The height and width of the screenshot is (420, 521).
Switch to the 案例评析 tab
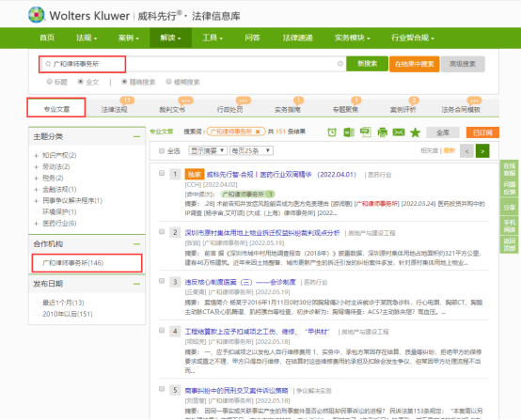[403, 109]
